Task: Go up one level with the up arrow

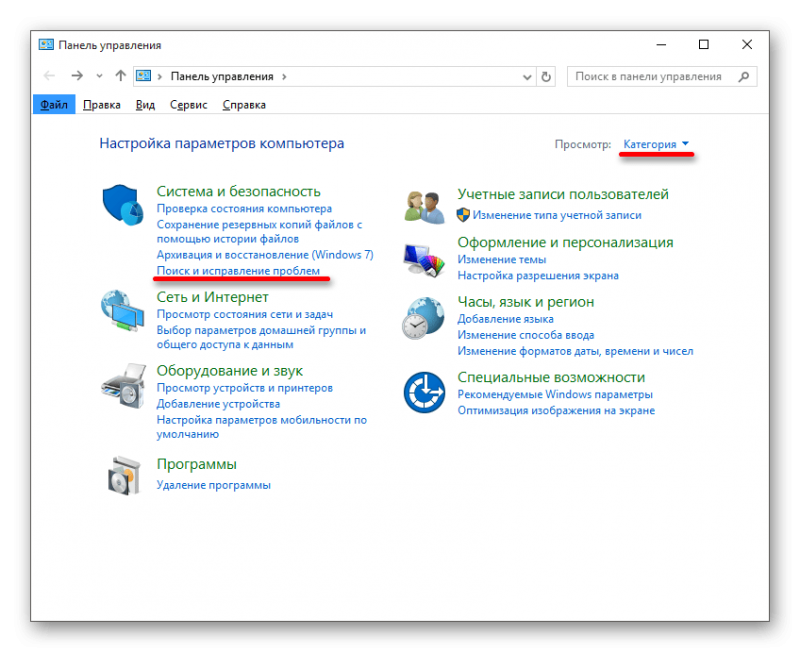Action: click(x=120, y=76)
